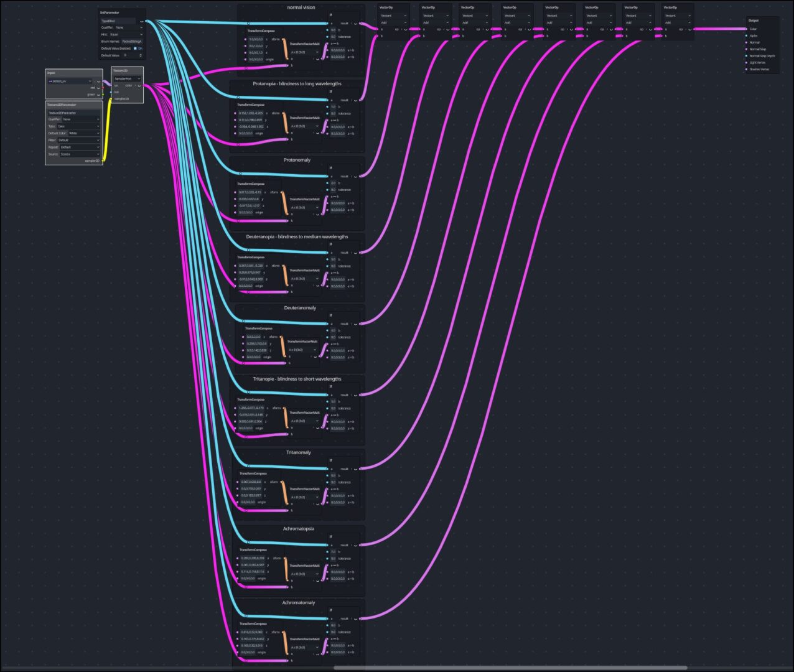Open the screen_uv dropdown in Input node
Viewport: 794px width, 672px height.
coord(70,81)
